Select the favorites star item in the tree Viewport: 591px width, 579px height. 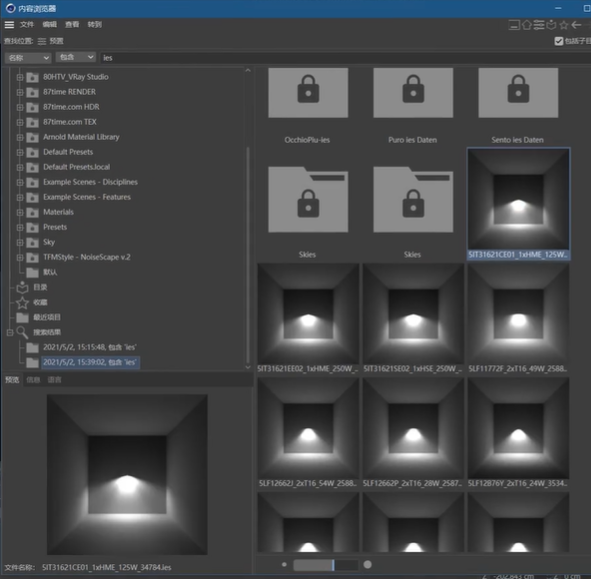point(22,302)
